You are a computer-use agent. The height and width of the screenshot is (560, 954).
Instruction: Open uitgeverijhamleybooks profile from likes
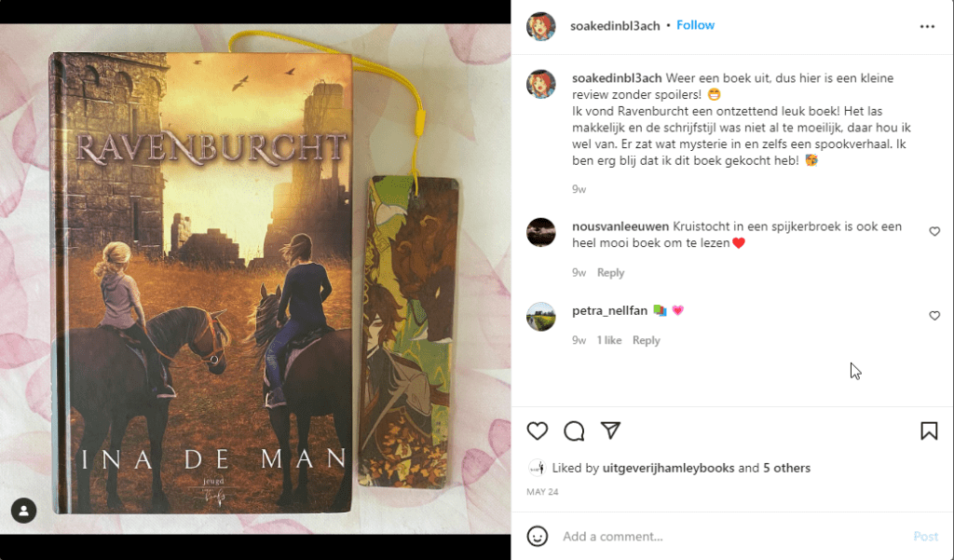[x=668, y=468]
